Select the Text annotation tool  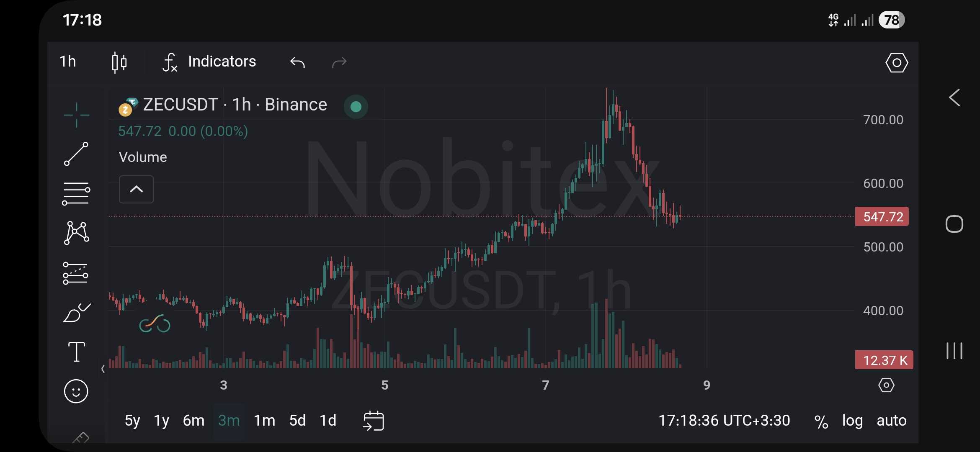pos(76,352)
